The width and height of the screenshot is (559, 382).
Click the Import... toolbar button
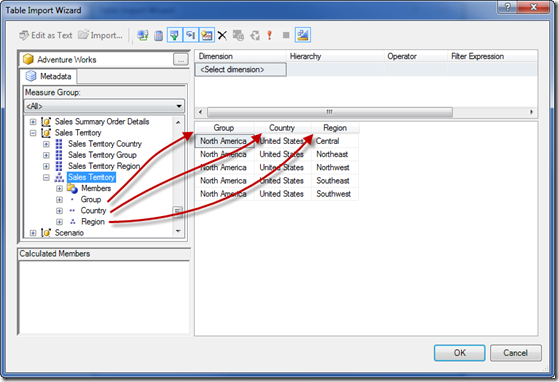(100, 35)
